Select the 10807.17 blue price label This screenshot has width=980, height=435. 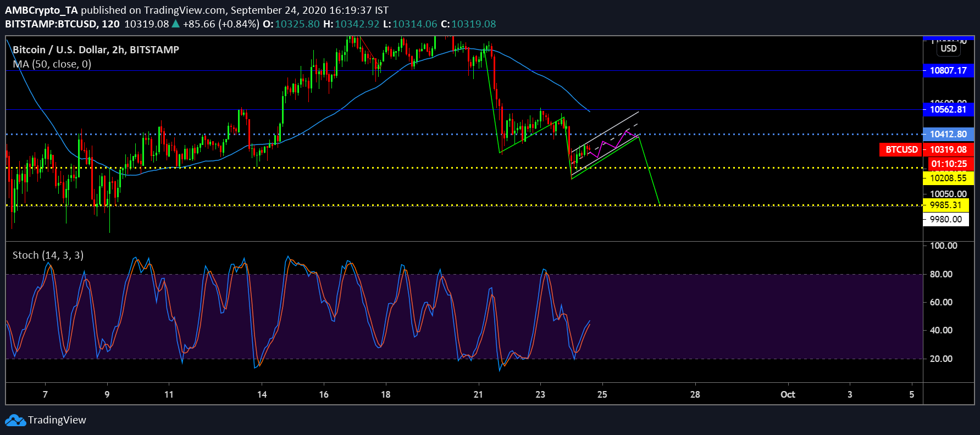coord(948,70)
